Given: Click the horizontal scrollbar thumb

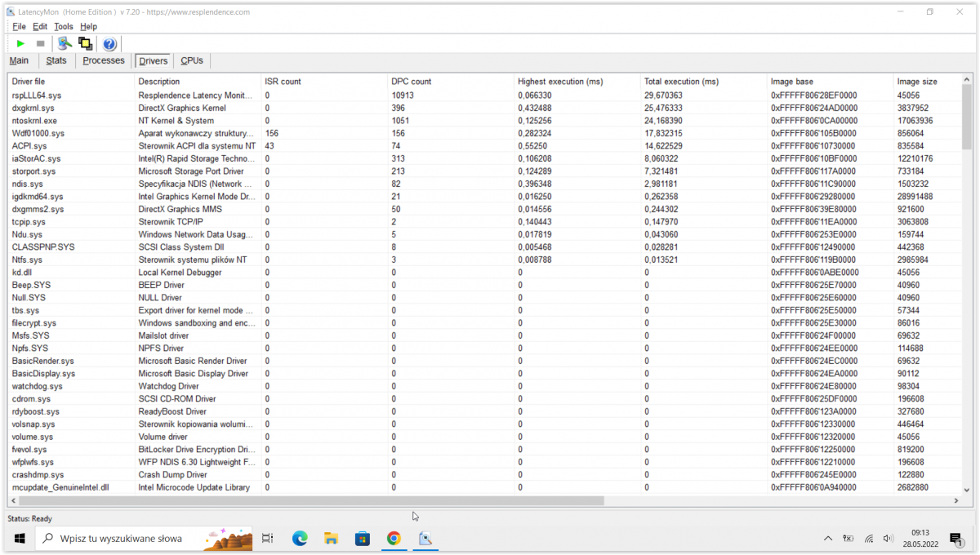Looking at the screenshot, I should 311,500.
